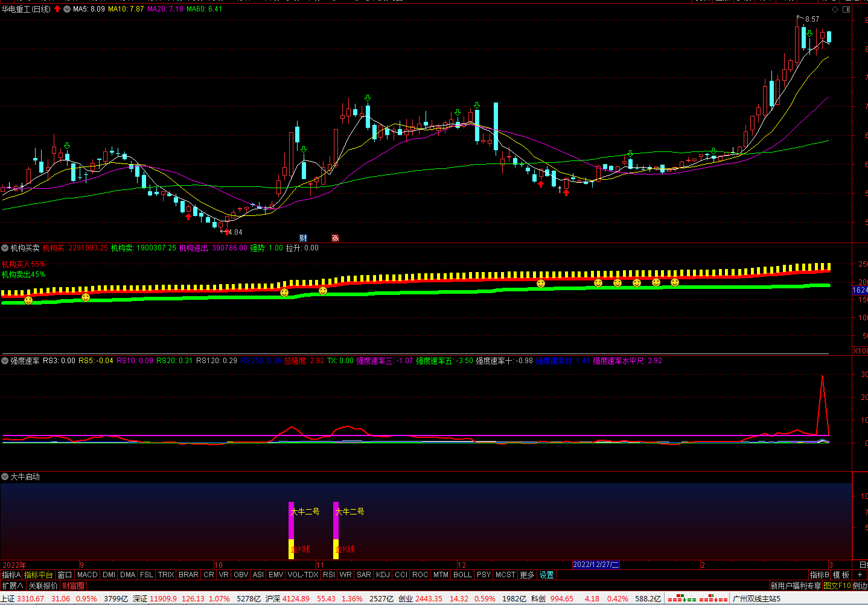Viewport: 868px width, 605px height.
Task: Click the 8.57 high price label
Action: coord(812,19)
